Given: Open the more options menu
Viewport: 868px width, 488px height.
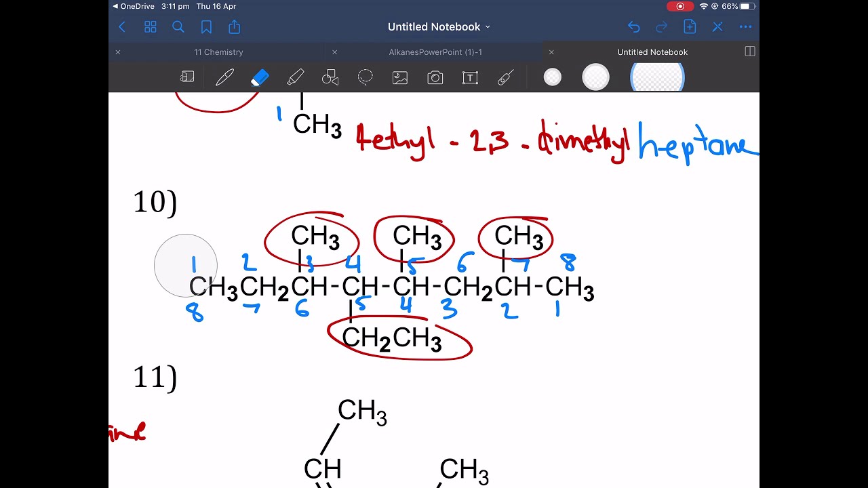Looking at the screenshot, I should (746, 27).
